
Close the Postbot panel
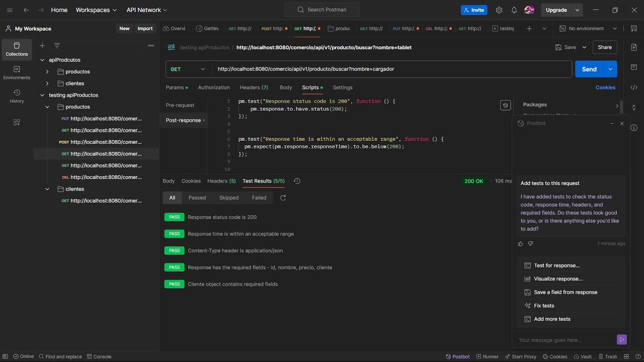[x=622, y=123]
